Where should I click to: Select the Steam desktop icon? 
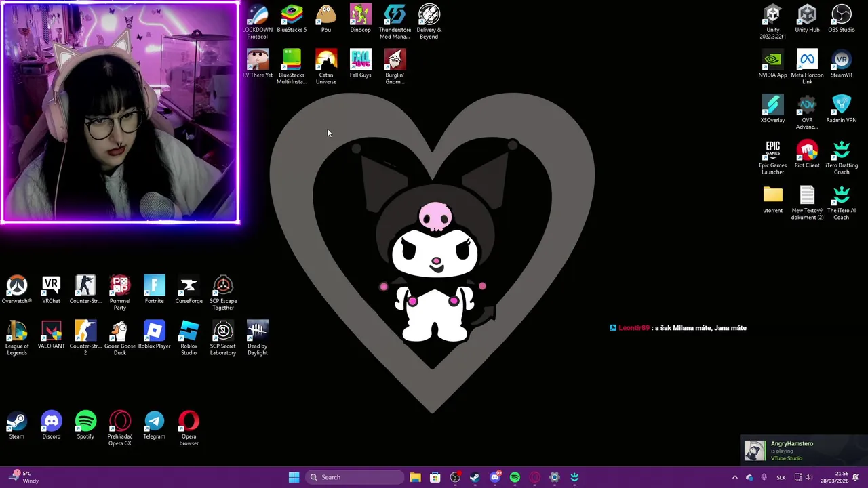(x=17, y=425)
